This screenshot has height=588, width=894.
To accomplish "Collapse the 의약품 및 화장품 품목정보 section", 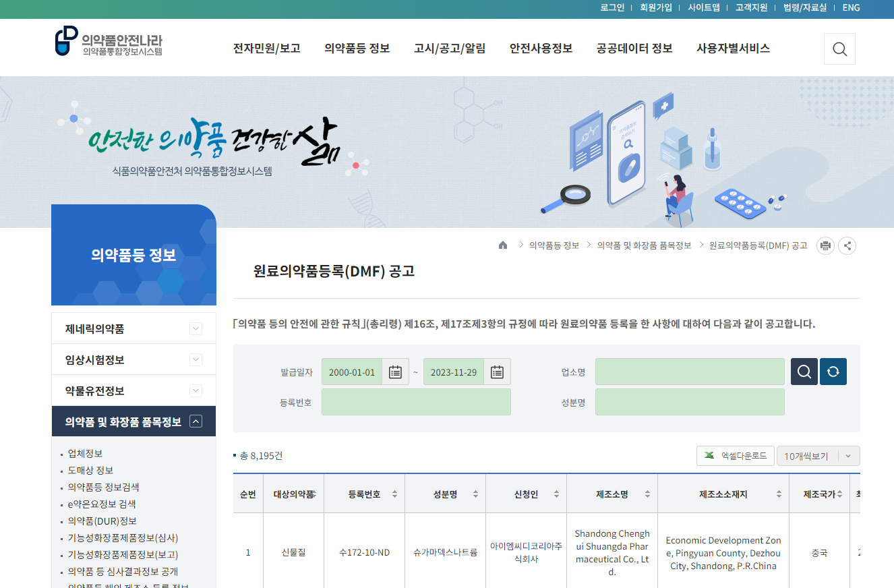I will pyautogui.click(x=196, y=421).
